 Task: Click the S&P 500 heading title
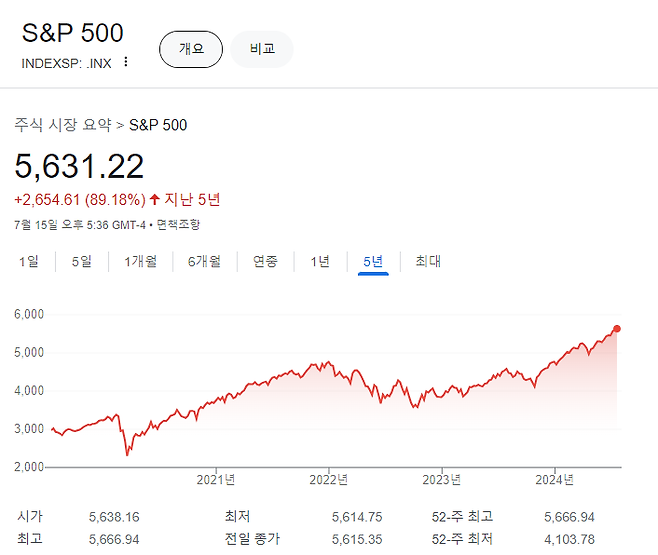point(73,33)
